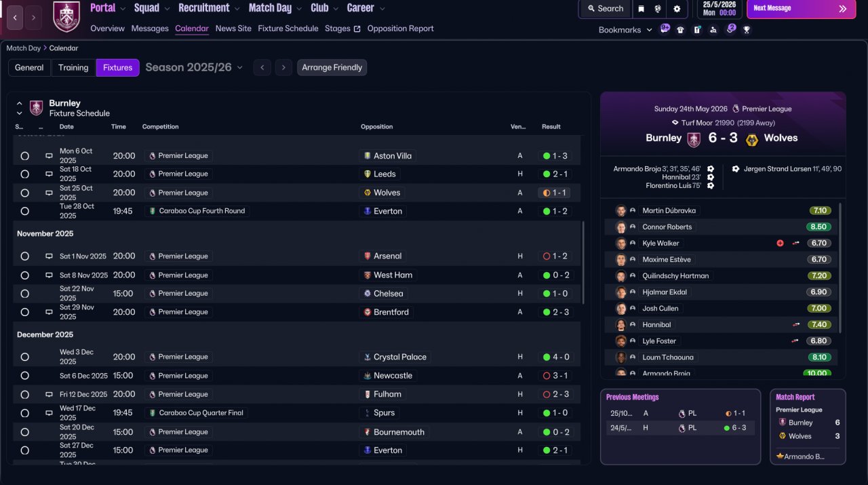Select the radio circle for Aston Villa fixture
868x485 pixels.
tap(24, 156)
